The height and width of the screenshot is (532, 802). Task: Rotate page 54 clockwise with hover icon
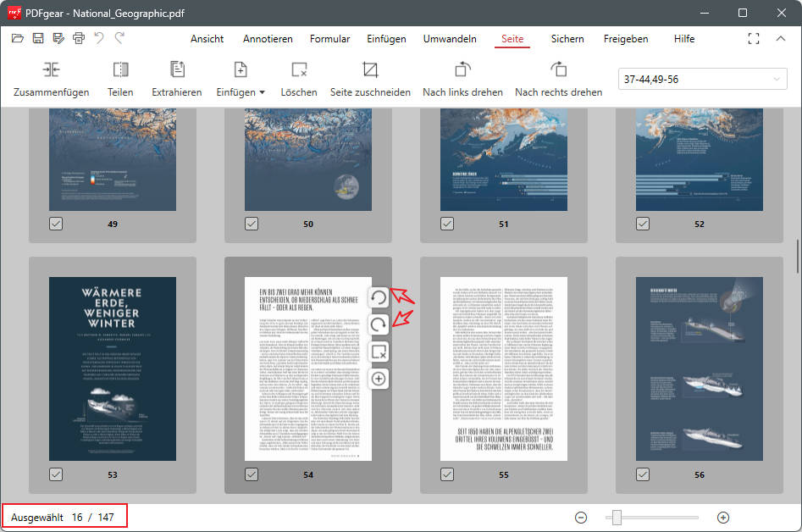[379, 324]
